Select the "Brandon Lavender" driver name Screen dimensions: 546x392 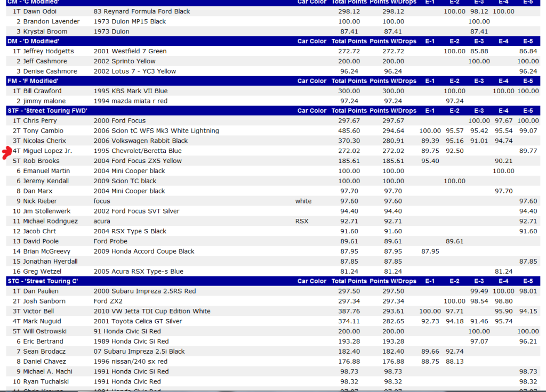click(x=51, y=21)
